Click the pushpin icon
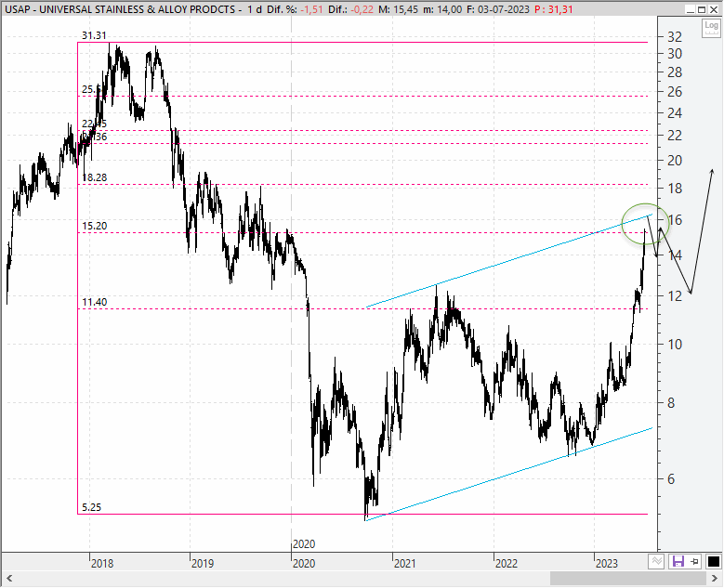 click(695, 562)
